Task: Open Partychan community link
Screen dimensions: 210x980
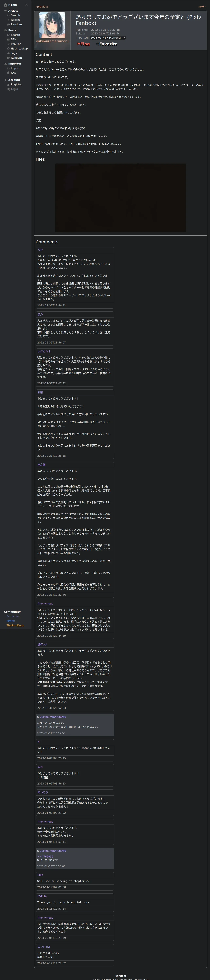Action: (13, 616)
